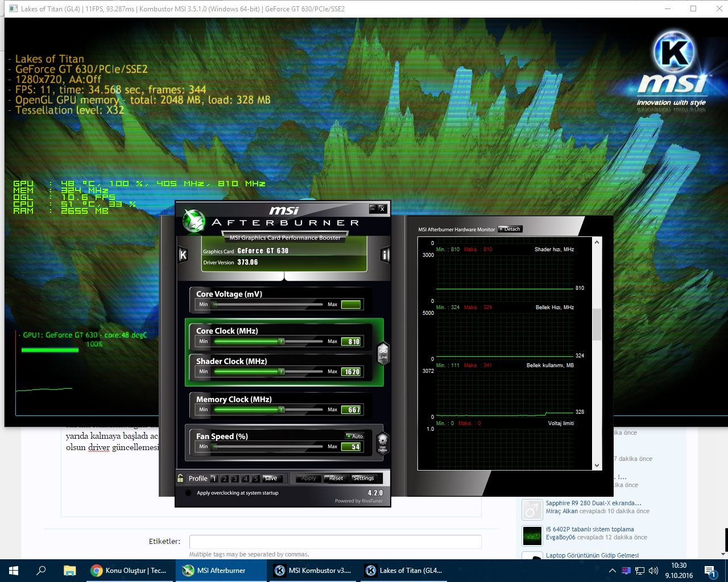Viewport: 728px width, 582px height.
Task: Open the 'i5 6402P tabanlı sistem toplama' thread
Action: point(590,529)
